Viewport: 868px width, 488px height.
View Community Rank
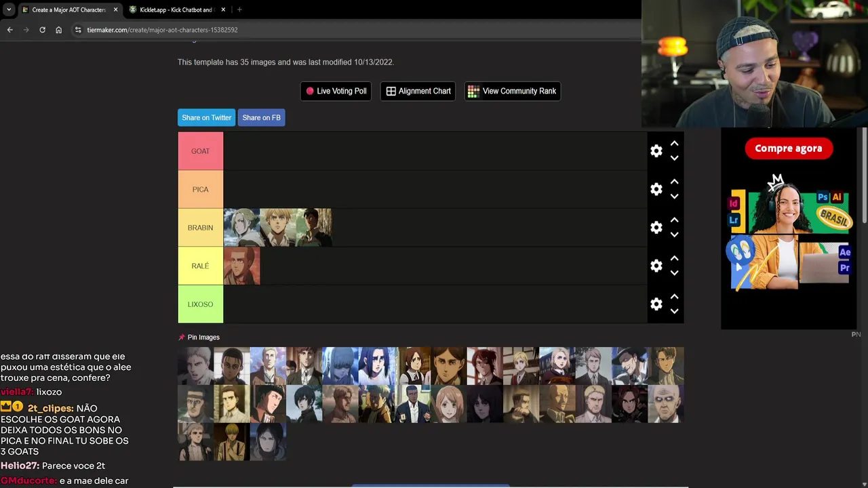512,91
